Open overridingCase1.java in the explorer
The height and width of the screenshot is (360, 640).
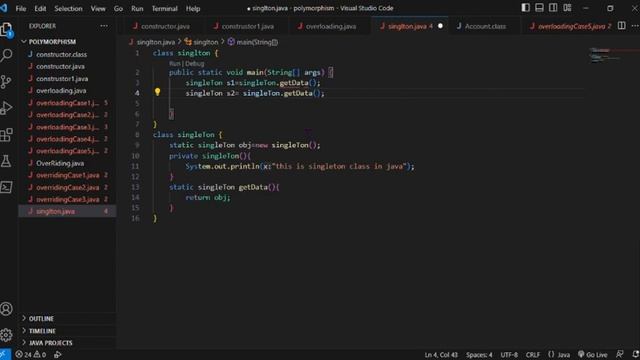point(67,175)
